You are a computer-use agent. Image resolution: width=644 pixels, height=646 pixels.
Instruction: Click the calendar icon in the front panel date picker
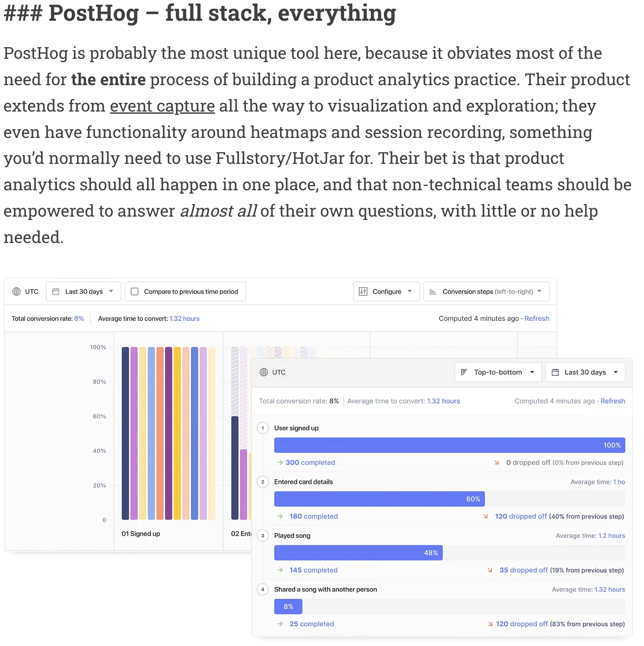[555, 372]
